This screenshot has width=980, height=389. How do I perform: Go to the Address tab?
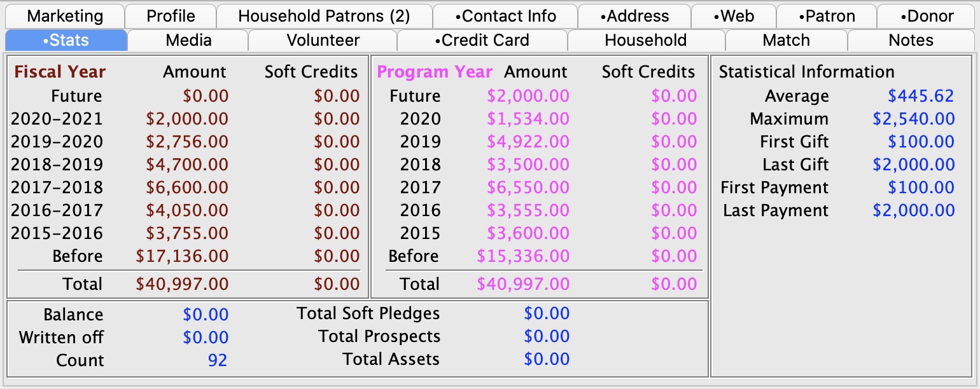click(x=634, y=16)
